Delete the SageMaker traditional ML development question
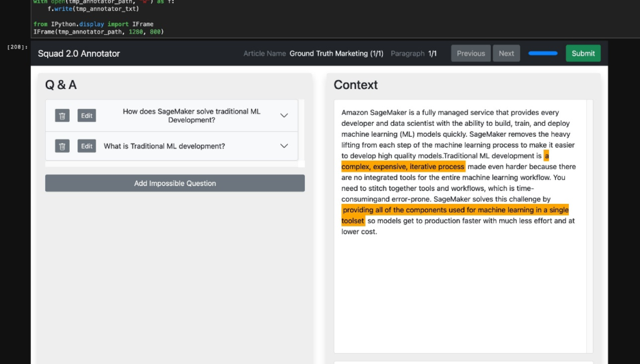 (x=62, y=116)
